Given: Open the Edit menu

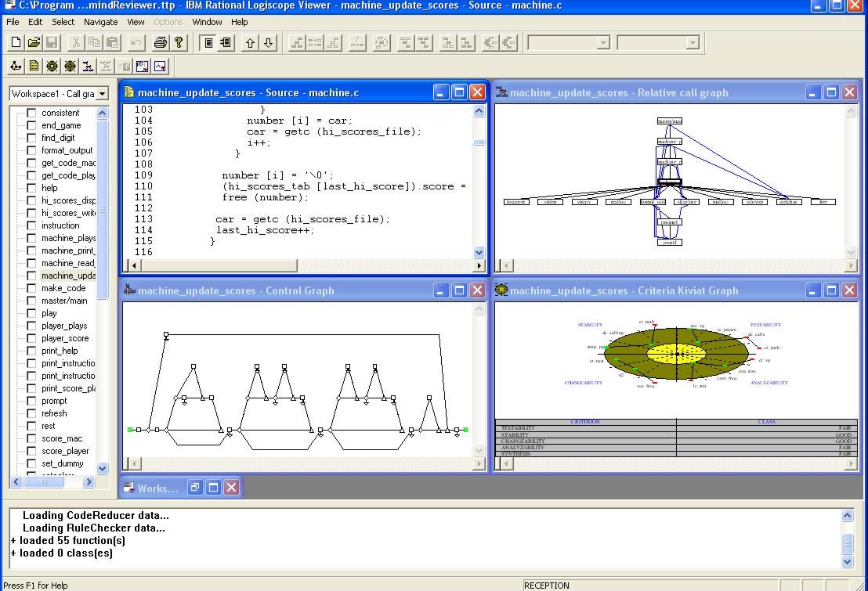Looking at the screenshot, I should (35, 22).
